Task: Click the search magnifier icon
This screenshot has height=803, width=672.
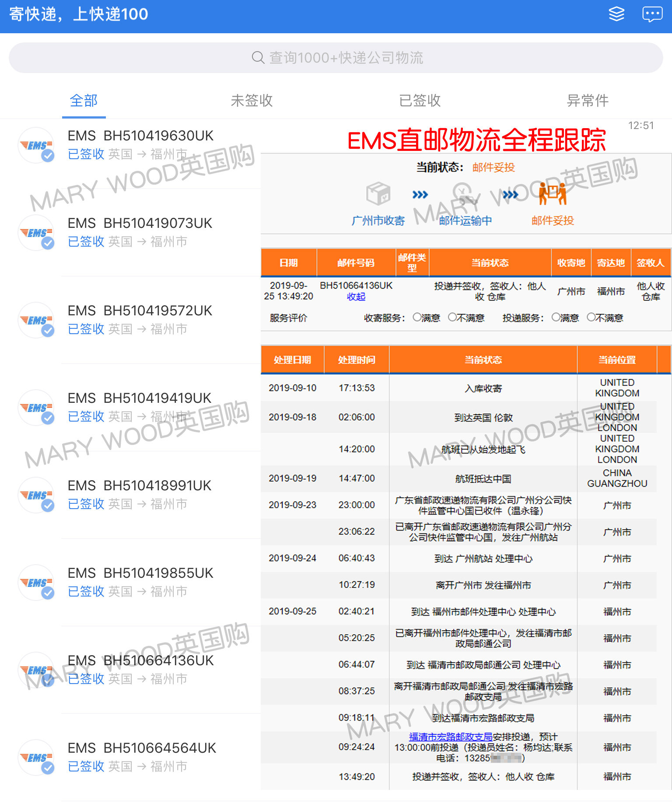Action: click(258, 58)
